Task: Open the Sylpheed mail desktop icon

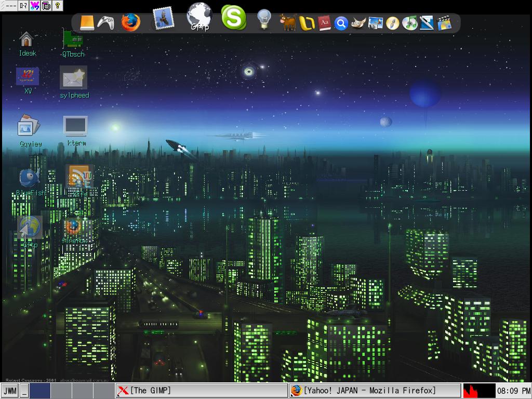Action: (74, 78)
